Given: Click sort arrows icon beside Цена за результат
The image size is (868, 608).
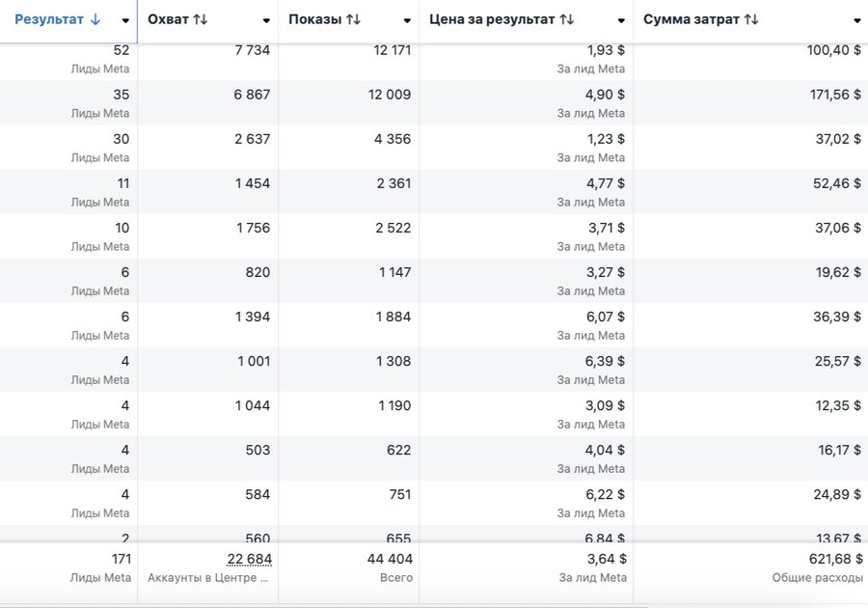Looking at the screenshot, I should [x=566, y=19].
